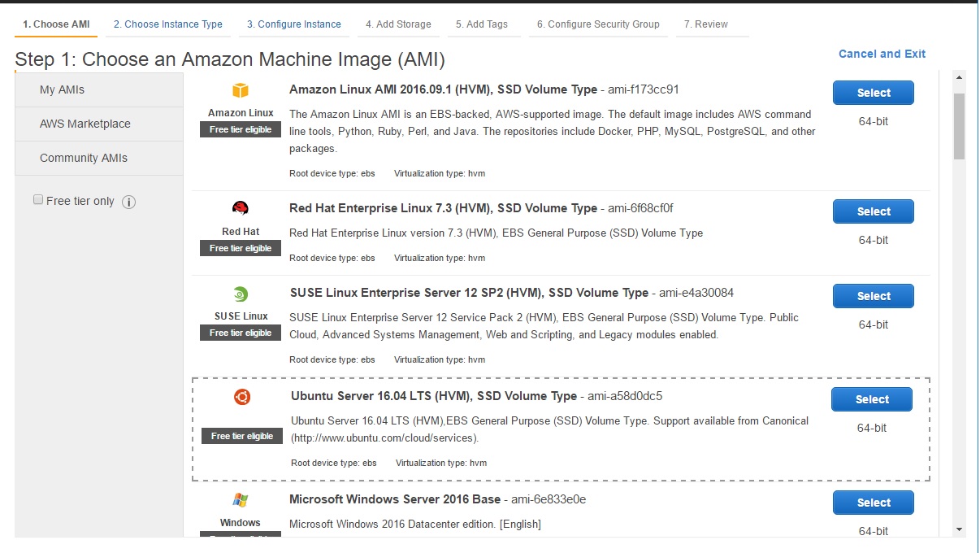Click Microsoft Windows Server 2016 Base title
Image resolution: width=980 pixels, height=553 pixels.
pos(395,499)
